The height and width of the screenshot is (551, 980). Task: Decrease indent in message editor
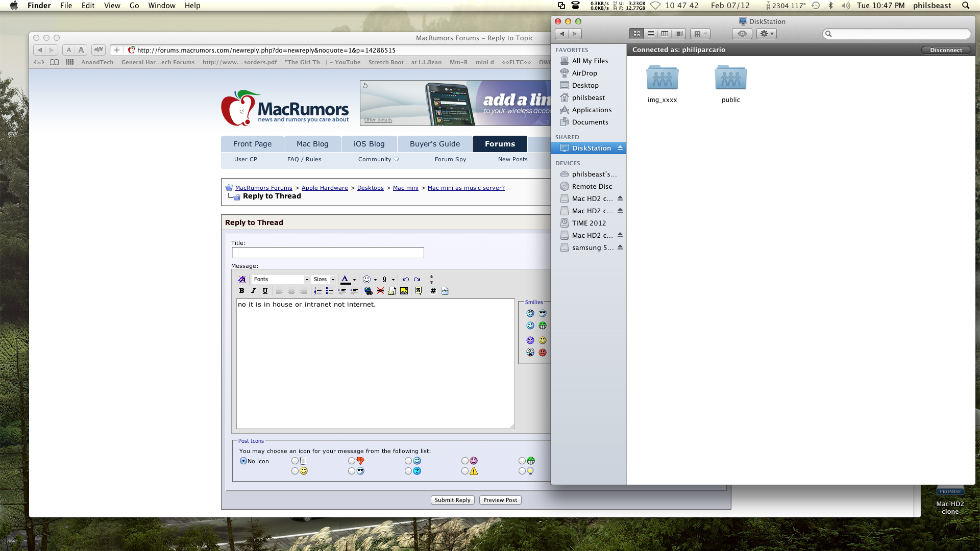[342, 291]
